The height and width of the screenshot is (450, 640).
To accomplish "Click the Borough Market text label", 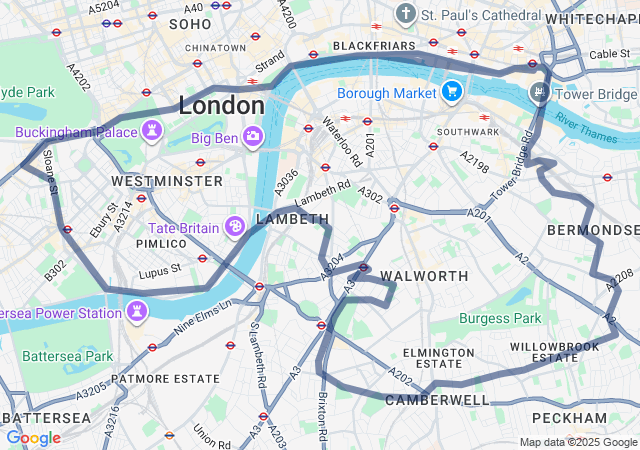I will (387, 93).
